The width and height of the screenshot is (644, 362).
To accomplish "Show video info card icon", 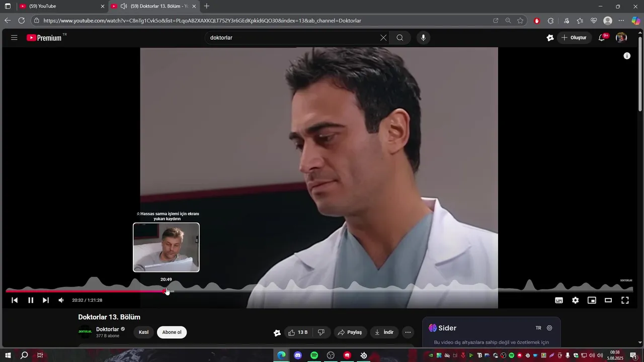I will 627,56.
